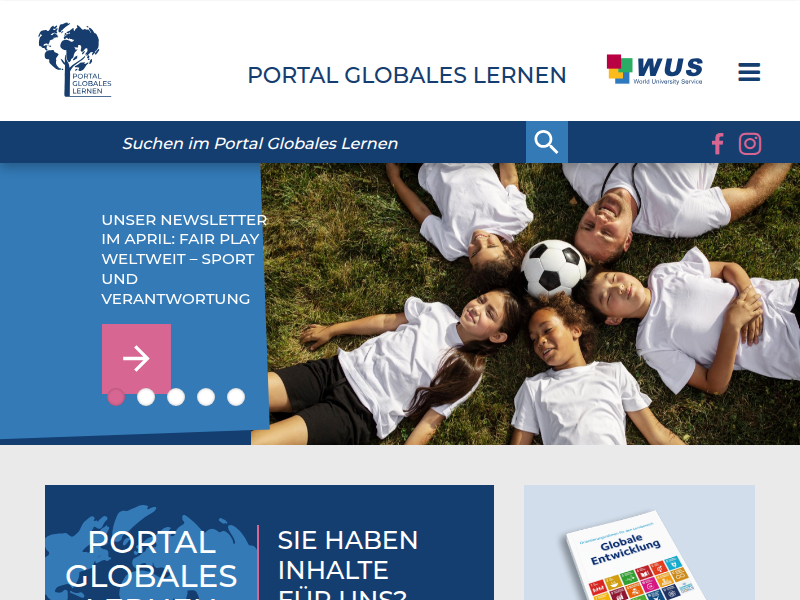This screenshot has width=800, height=600.
Task: Select the third carousel dot
Action: (x=176, y=397)
